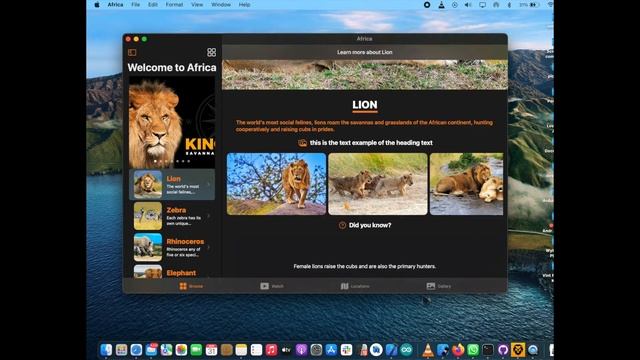
Task: Open the Format menu
Action: coord(174,4)
